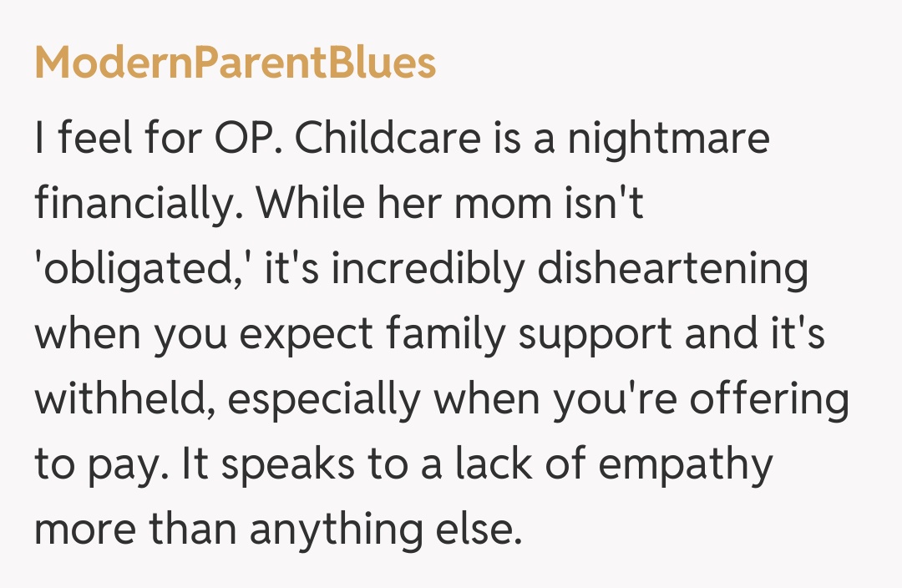This screenshot has width=902, height=588.
Task: Click the word 'nightmare' in the comment
Action: pyautogui.click(x=668, y=139)
